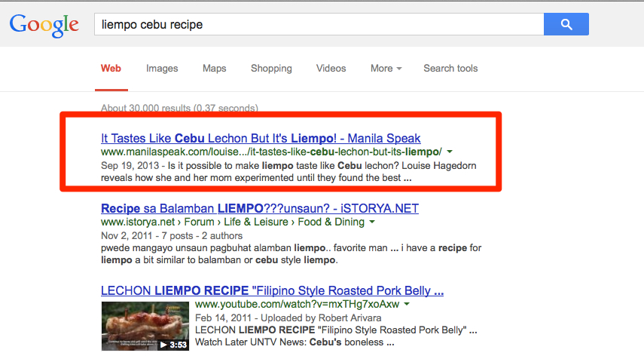
Task: Switch to the Maps tab
Action: tap(215, 68)
